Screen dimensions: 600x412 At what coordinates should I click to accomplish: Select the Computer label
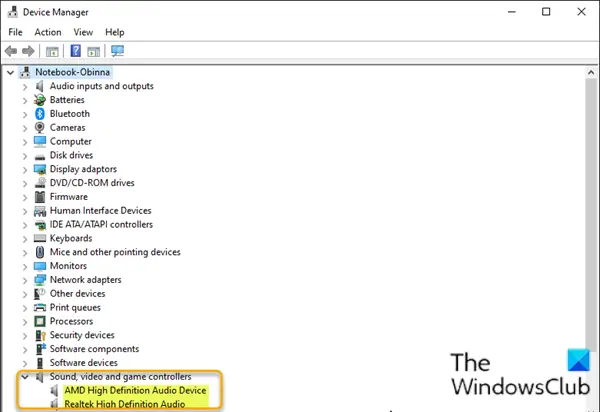point(71,142)
